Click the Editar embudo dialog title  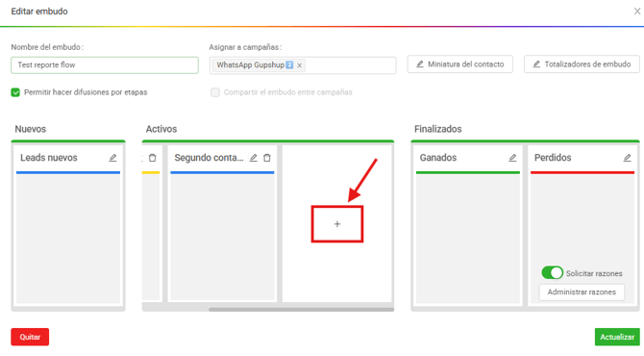pos(39,12)
